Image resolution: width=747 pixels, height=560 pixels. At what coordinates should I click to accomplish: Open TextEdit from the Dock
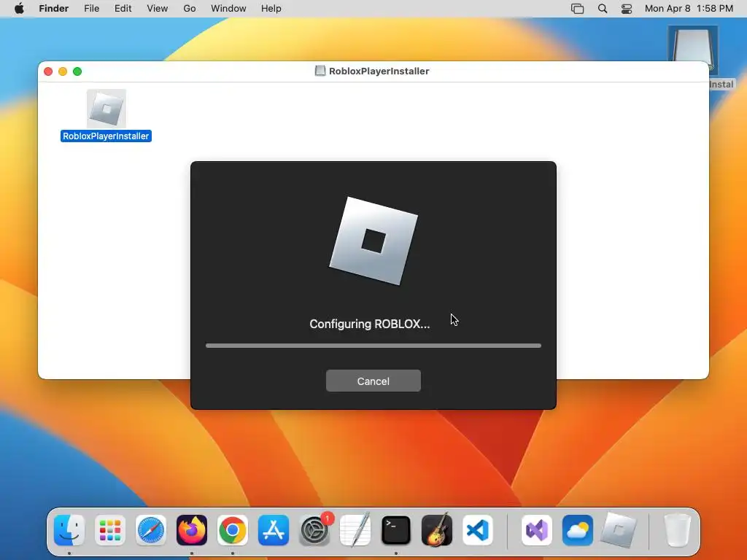pyautogui.click(x=355, y=530)
